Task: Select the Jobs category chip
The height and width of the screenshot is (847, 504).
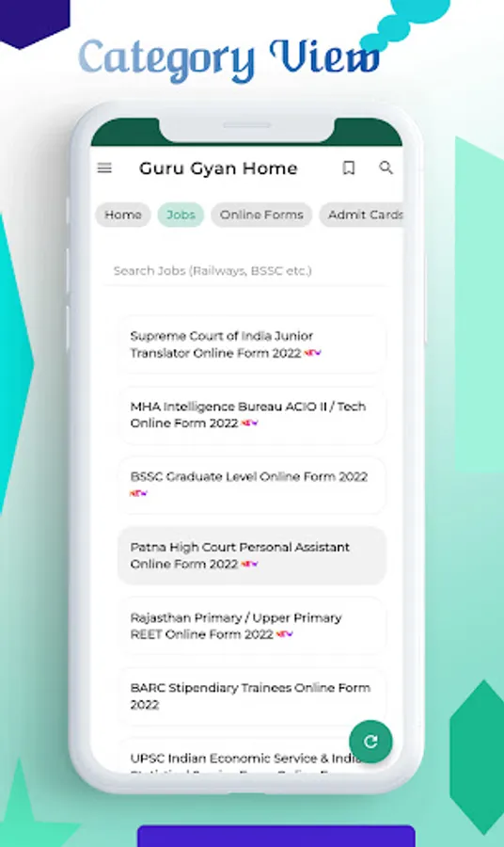Action: 181,215
